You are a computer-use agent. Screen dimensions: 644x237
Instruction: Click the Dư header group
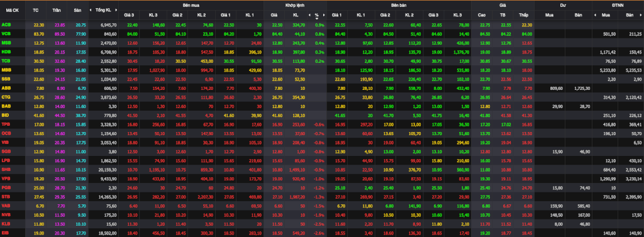tap(563, 5)
